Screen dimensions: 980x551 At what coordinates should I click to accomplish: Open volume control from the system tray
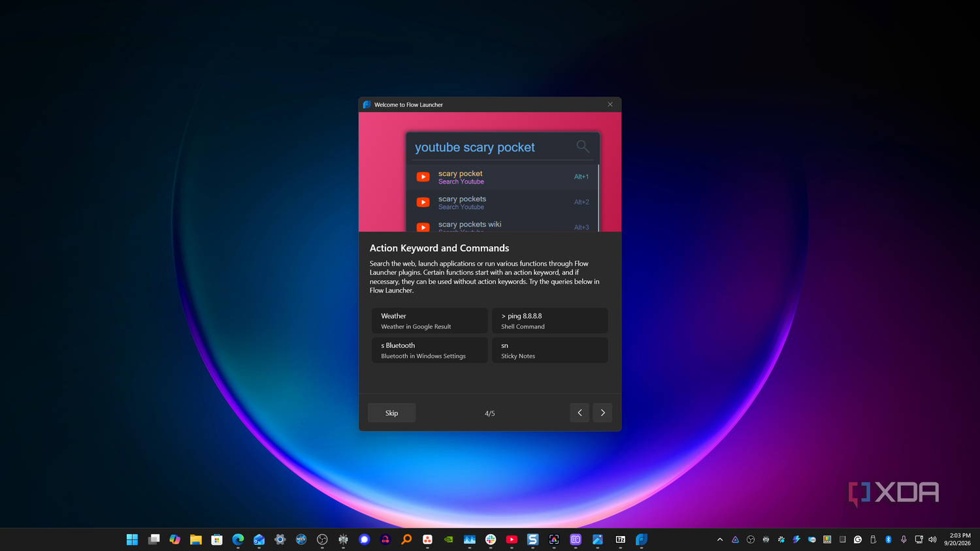coord(932,539)
